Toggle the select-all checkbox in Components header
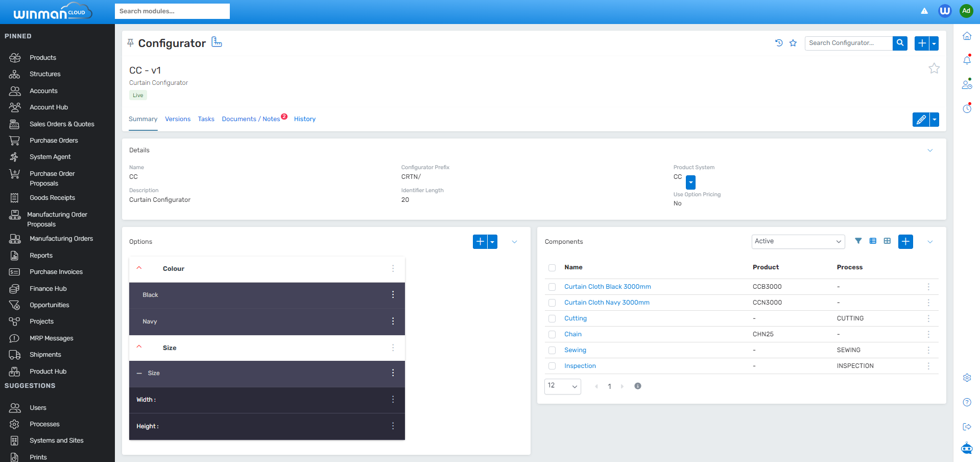This screenshot has width=980, height=462. [x=552, y=268]
